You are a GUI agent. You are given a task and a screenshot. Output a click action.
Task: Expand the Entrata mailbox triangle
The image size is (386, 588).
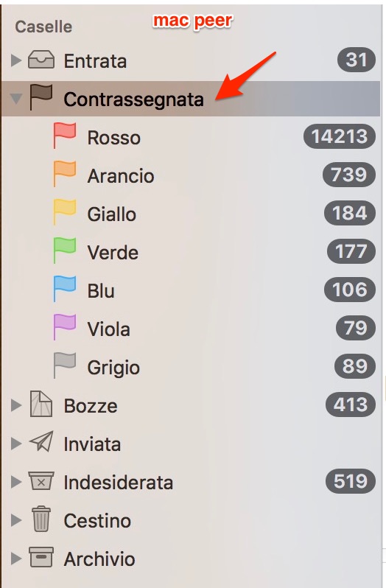[15, 60]
